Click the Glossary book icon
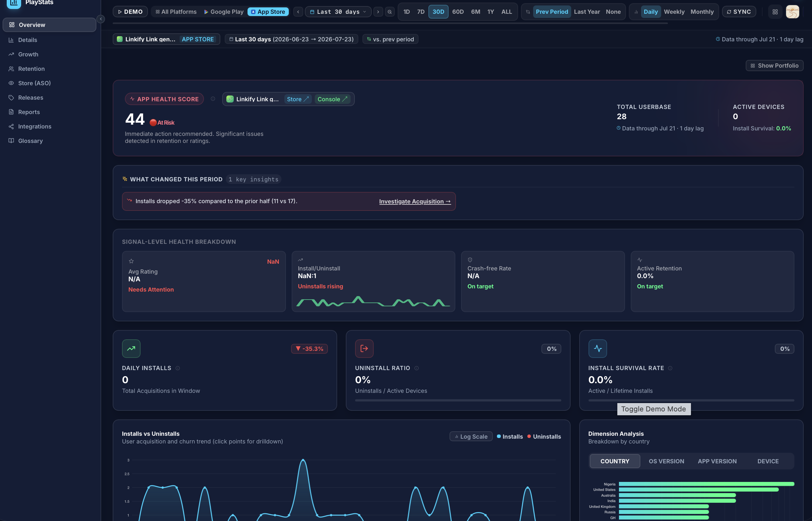This screenshot has height=521, width=812. click(11, 141)
